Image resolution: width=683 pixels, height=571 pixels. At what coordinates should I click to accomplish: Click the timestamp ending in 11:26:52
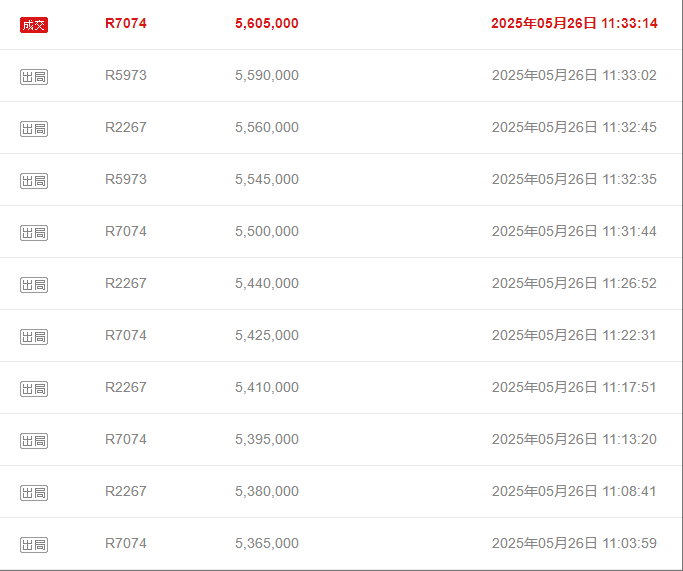pos(574,283)
